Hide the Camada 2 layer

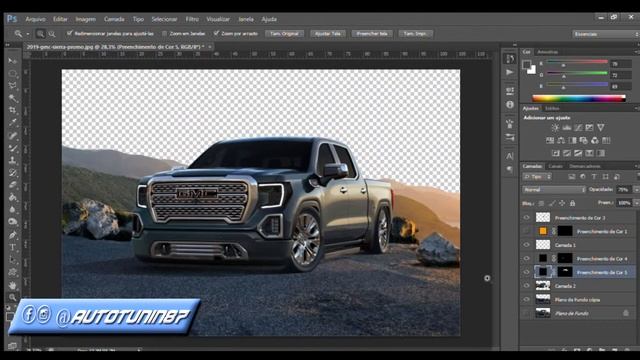pos(527,286)
